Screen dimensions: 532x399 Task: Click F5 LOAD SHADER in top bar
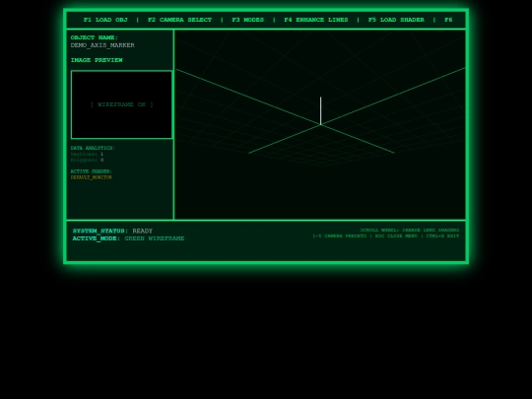coord(396,20)
